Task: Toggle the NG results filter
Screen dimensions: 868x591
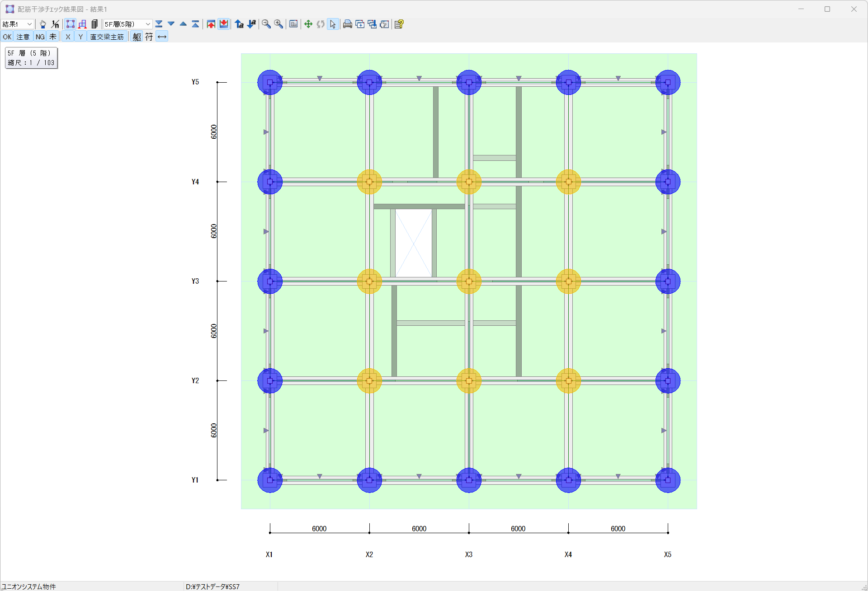Action: (x=40, y=37)
